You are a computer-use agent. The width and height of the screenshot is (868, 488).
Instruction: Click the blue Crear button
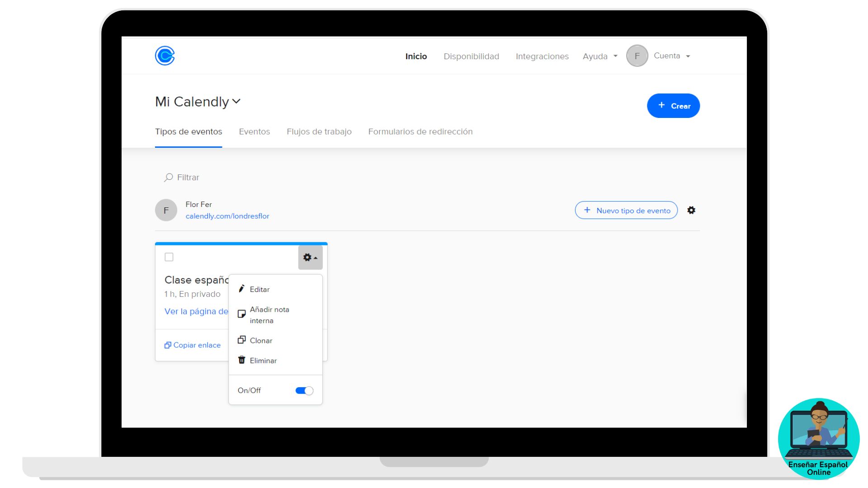point(673,106)
